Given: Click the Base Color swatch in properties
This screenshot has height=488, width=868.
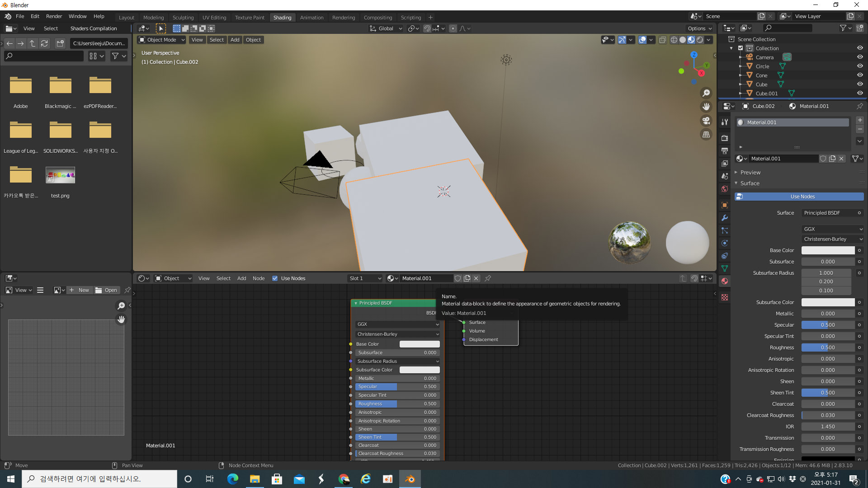Looking at the screenshot, I should tap(828, 250).
